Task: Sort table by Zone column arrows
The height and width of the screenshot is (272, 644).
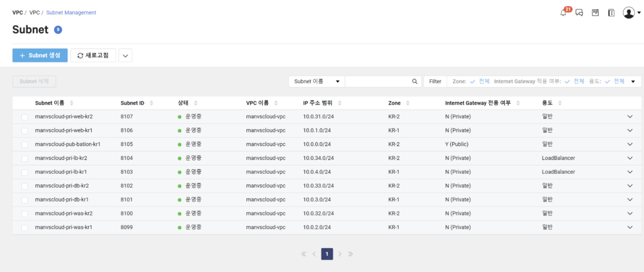Action: [407, 103]
